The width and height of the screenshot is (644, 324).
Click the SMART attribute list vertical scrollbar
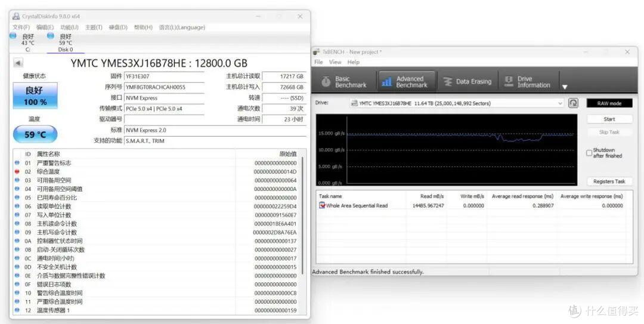(x=304, y=215)
